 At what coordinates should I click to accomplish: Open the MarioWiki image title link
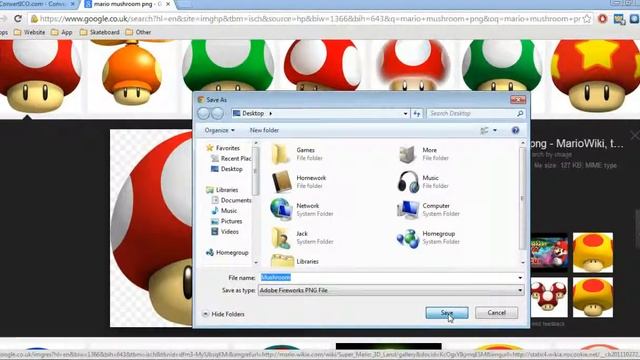577,144
